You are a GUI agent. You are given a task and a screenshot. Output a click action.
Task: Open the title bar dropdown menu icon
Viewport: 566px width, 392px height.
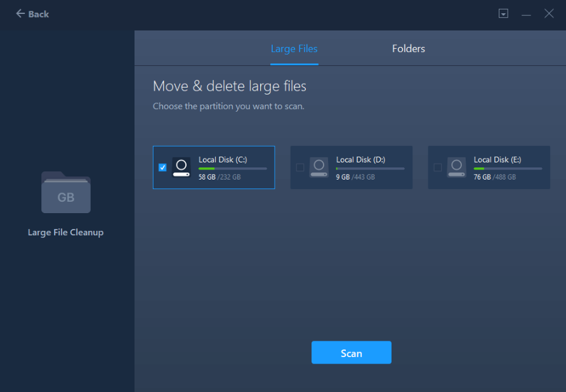coord(503,14)
